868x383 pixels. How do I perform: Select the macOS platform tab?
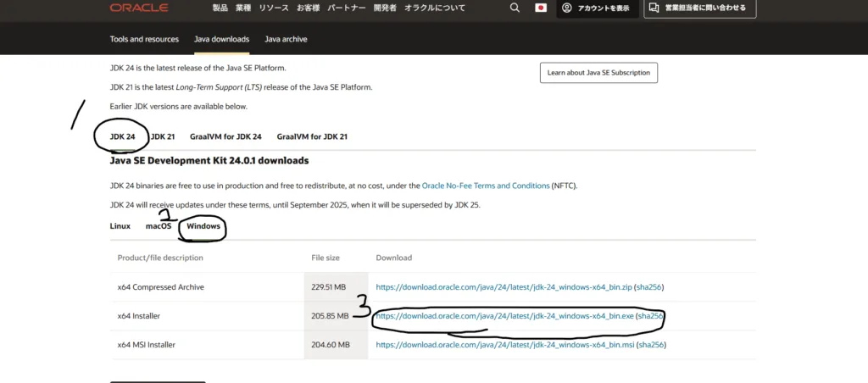click(x=159, y=225)
